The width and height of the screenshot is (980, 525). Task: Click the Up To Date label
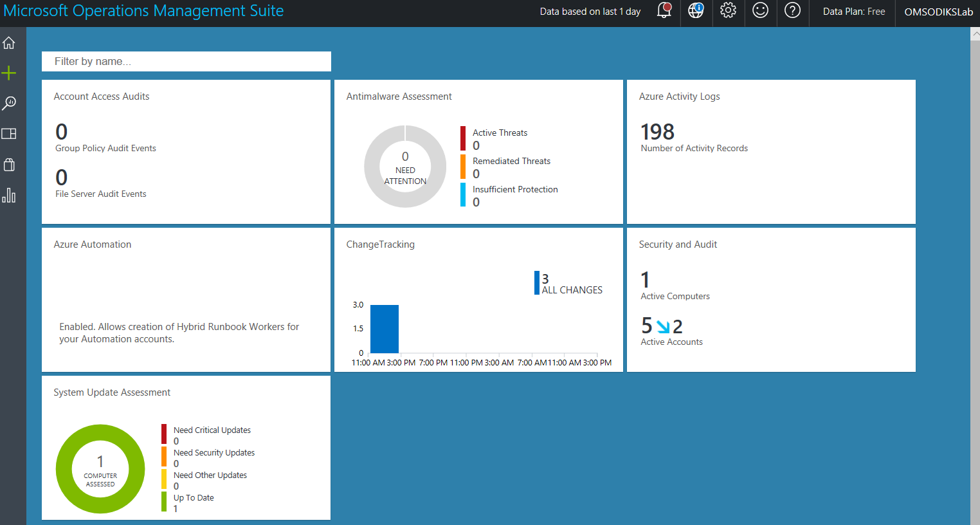(194, 498)
